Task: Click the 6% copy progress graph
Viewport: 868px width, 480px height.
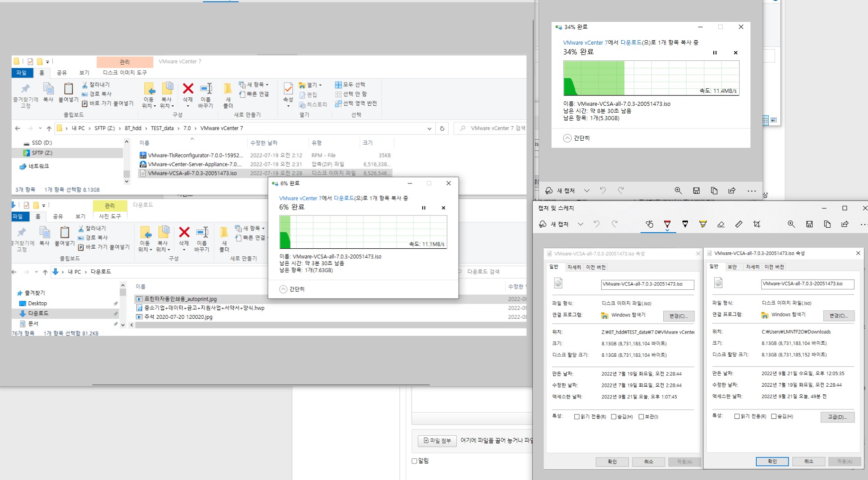Action: (363, 232)
